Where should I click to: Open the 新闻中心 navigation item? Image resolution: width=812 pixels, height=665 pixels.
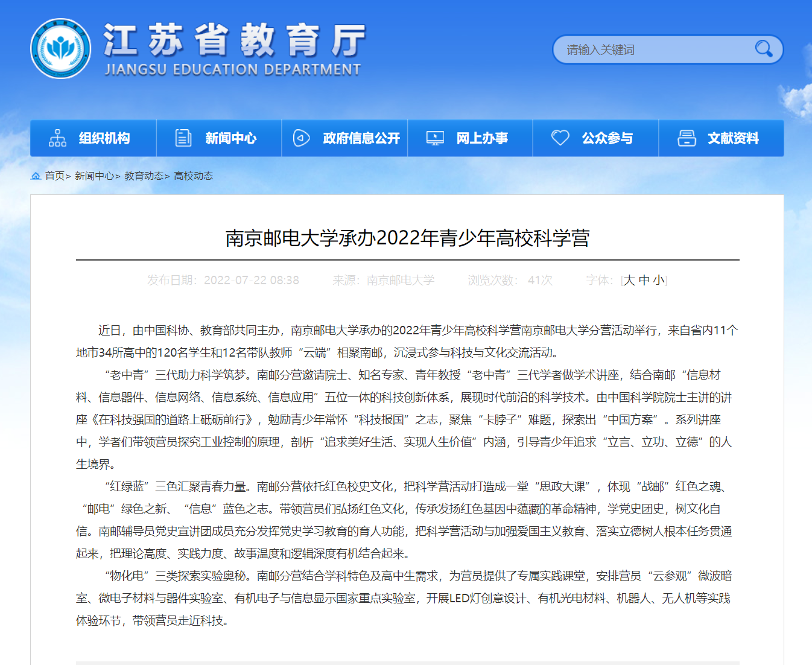(230, 138)
